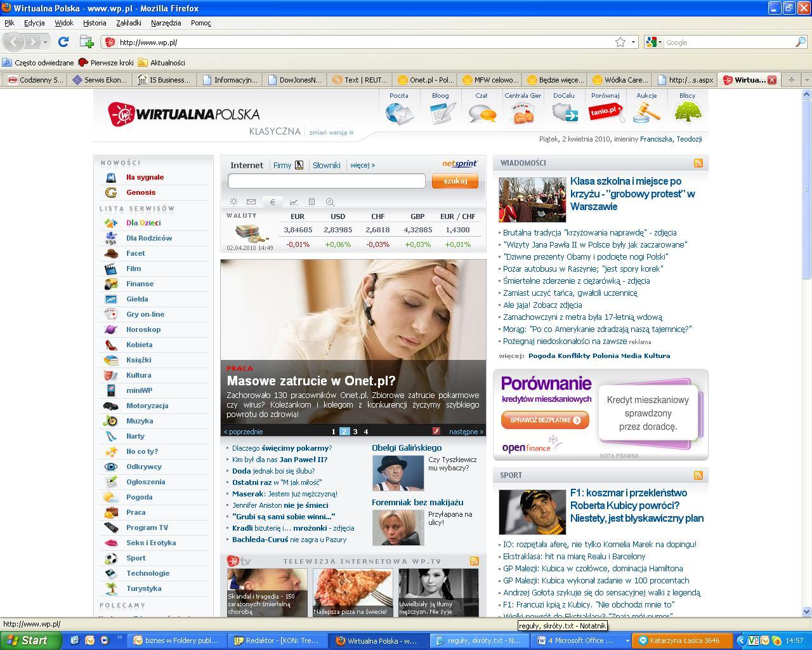The image size is (812, 650).
Task: Open the back/forward history dropdown arrow
Action: coord(45,43)
